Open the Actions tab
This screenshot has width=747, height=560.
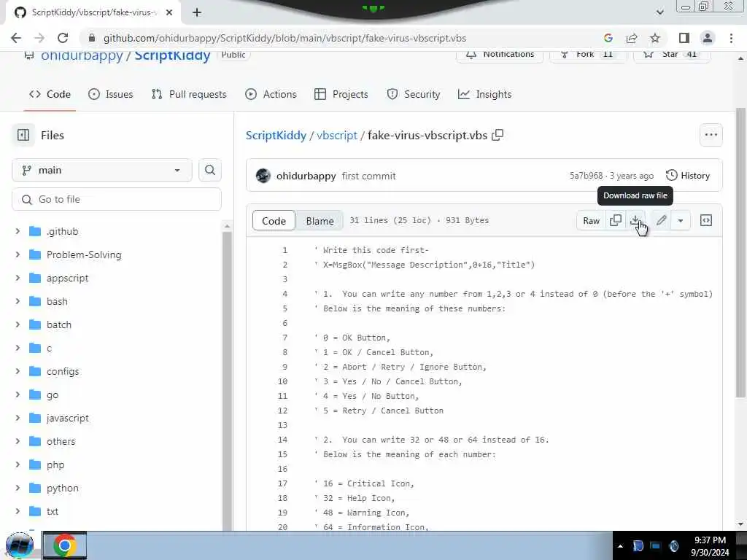[x=271, y=94]
